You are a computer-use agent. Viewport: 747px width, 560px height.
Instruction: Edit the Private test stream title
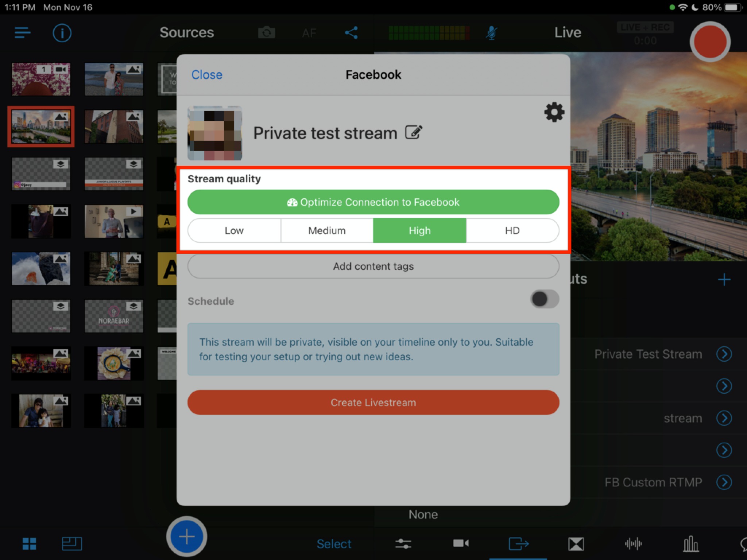(x=414, y=133)
